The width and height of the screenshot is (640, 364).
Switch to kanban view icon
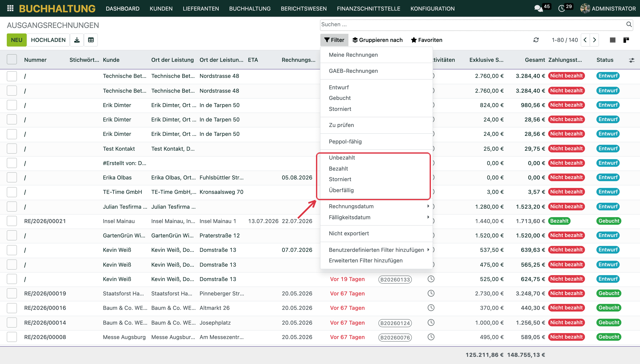pyautogui.click(x=626, y=40)
